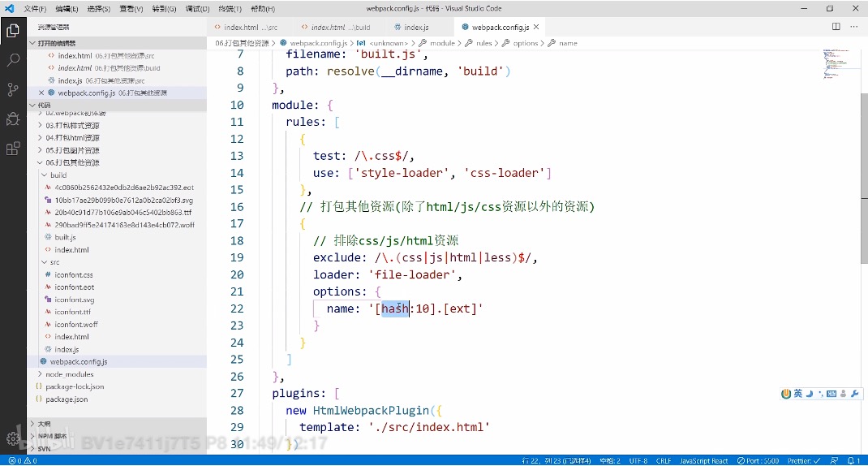Click the 'module' breadcrumb segment
Image resolution: width=868 pixels, height=466 pixels.
click(442, 43)
